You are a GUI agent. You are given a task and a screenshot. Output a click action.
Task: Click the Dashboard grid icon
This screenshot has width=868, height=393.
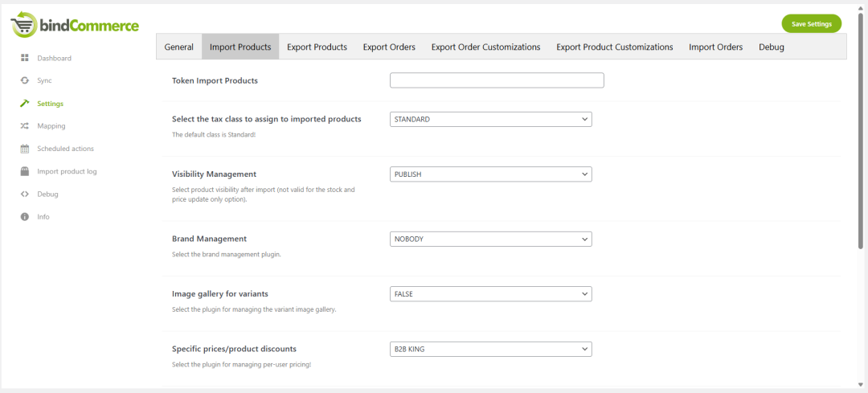coord(24,58)
